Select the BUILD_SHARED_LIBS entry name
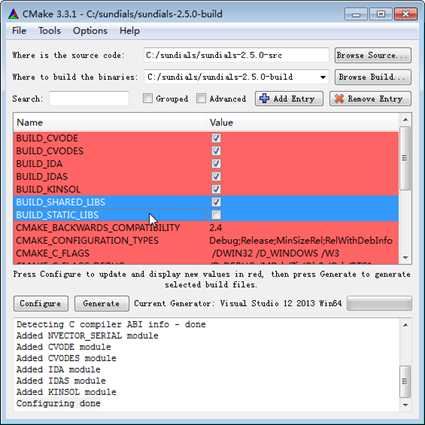The height and width of the screenshot is (425, 425). click(61, 202)
